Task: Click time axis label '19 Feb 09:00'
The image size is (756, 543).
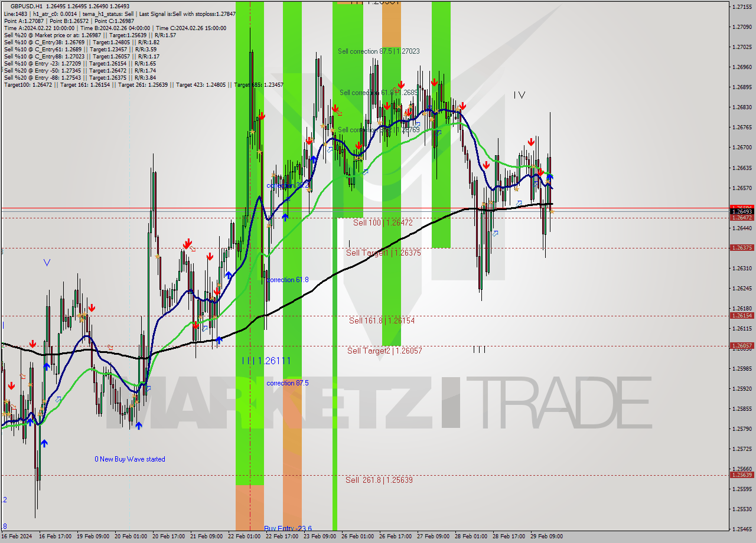Action: 93,537
